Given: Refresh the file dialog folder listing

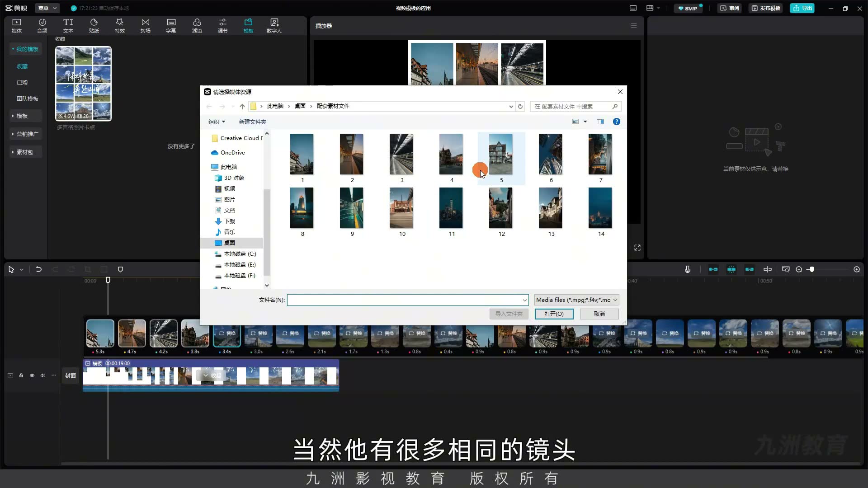Looking at the screenshot, I should coord(520,106).
